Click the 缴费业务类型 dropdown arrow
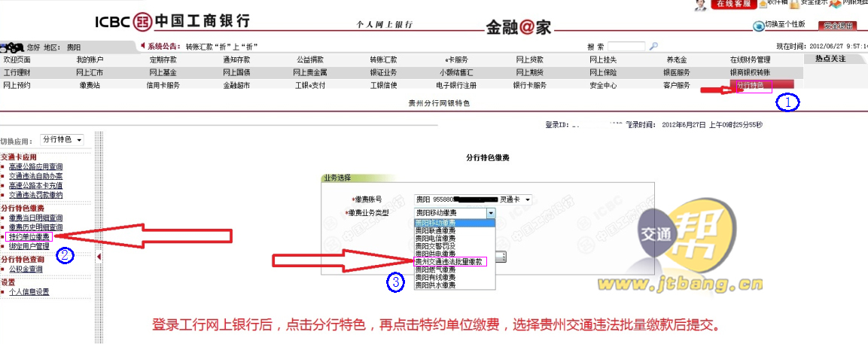The image size is (868, 344). 491,213
